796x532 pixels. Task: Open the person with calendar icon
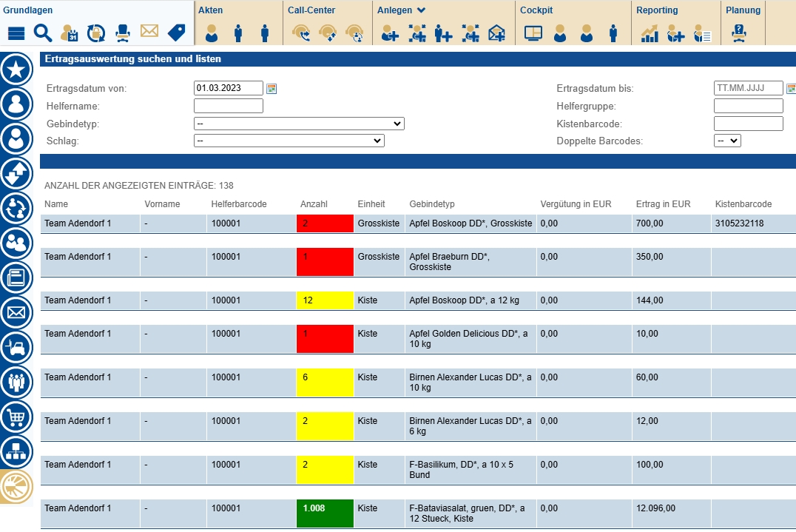click(69, 33)
